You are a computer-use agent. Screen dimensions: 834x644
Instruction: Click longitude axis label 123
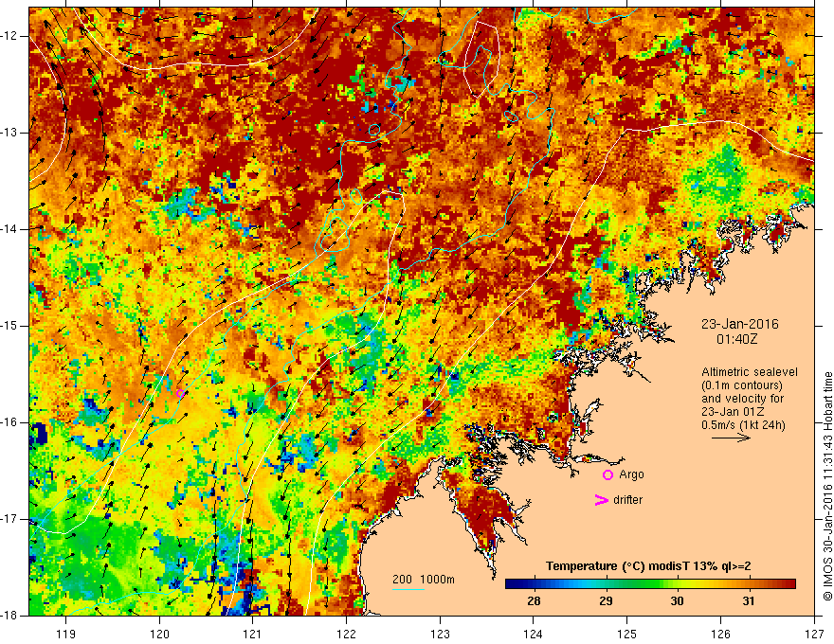[440, 634]
